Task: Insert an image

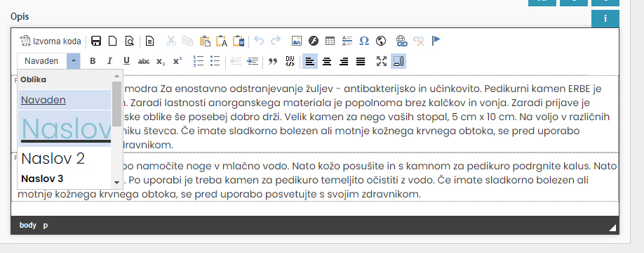Action: coord(297,41)
